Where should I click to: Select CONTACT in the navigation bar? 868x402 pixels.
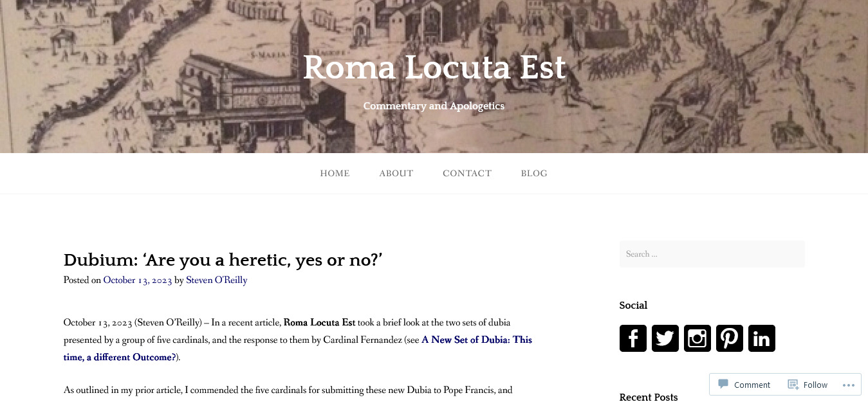point(466,174)
